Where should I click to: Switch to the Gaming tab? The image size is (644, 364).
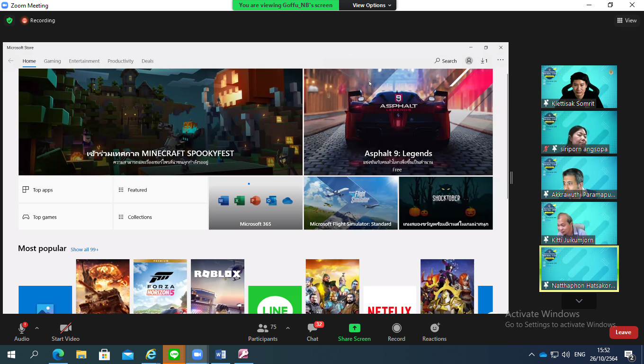(53, 61)
